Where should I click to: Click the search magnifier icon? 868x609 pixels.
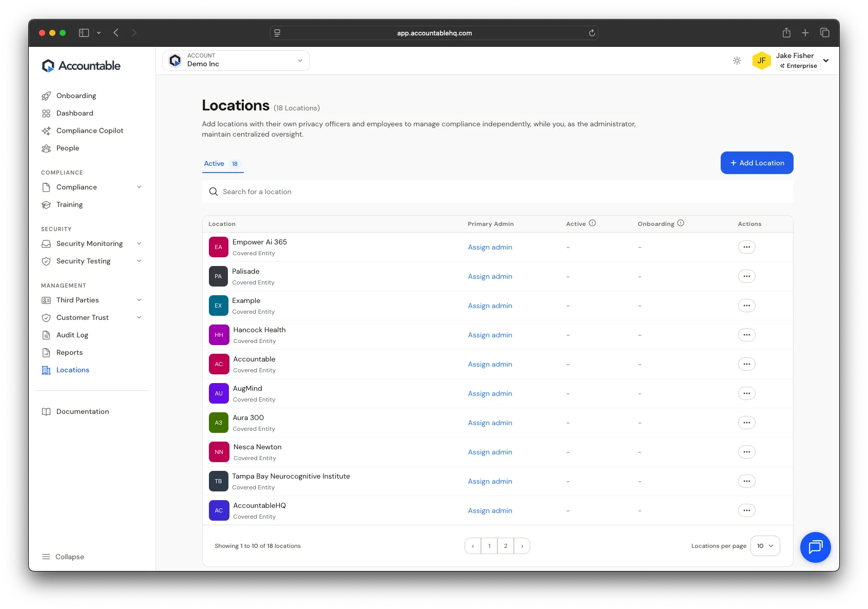[214, 192]
